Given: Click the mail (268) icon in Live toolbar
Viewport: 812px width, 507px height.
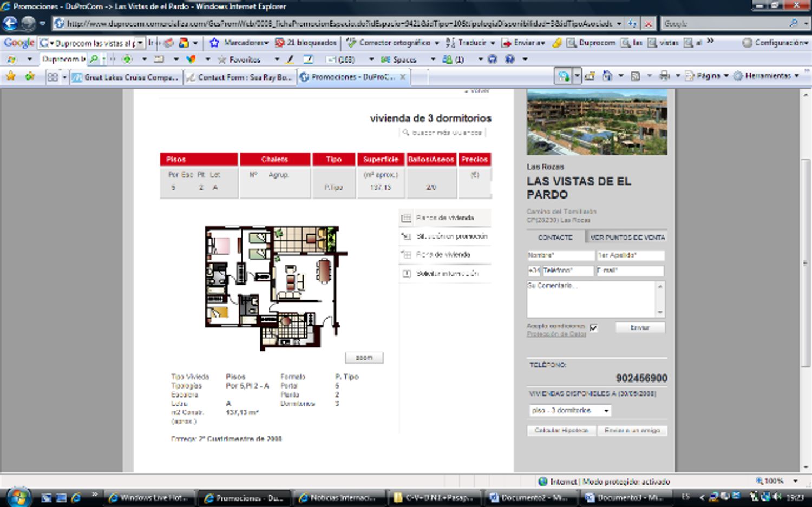Looking at the screenshot, I should pyautogui.click(x=340, y=59).
